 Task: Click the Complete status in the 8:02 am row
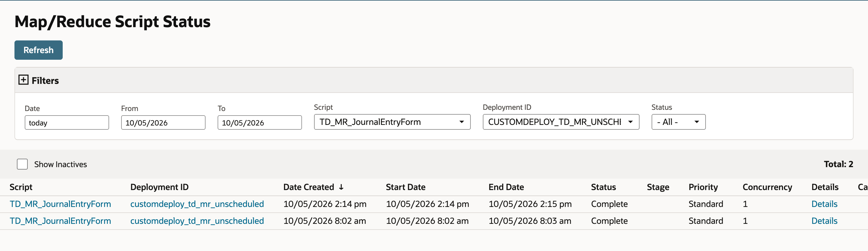(x=609, y=221)
